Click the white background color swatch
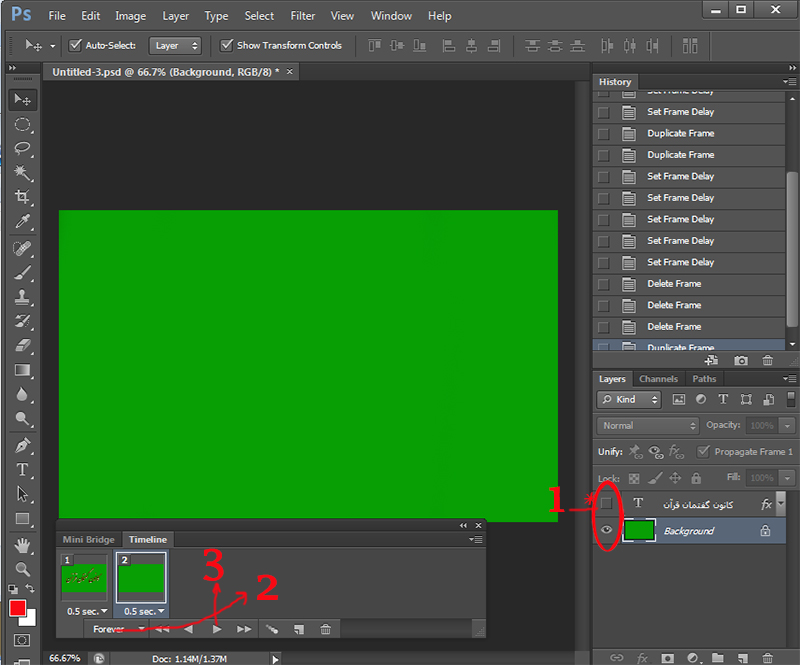The width and height of the screenshot is (800, 665). tap(31, 620)
